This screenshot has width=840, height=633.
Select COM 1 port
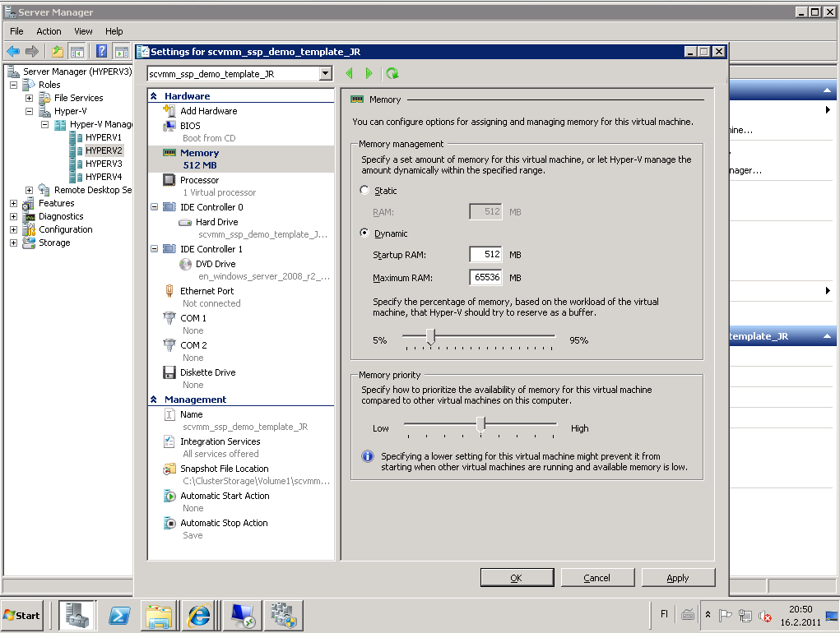coord(193,318)
